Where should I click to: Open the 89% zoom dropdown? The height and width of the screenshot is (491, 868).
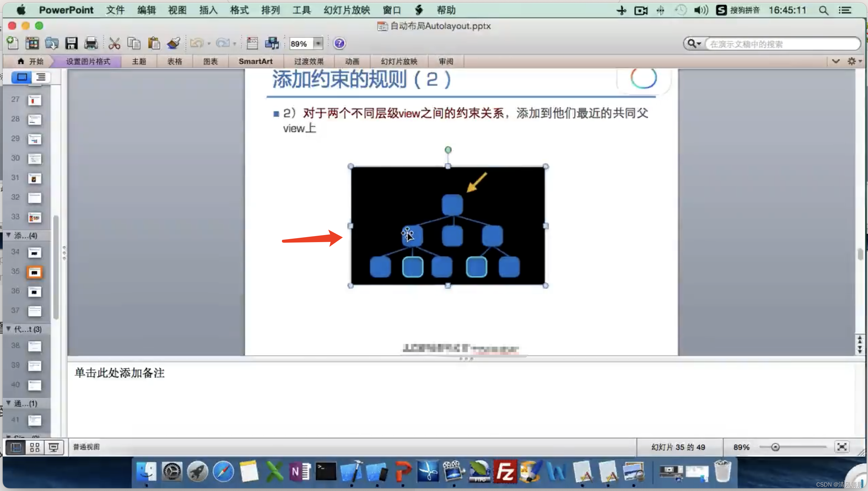(318, 44)
